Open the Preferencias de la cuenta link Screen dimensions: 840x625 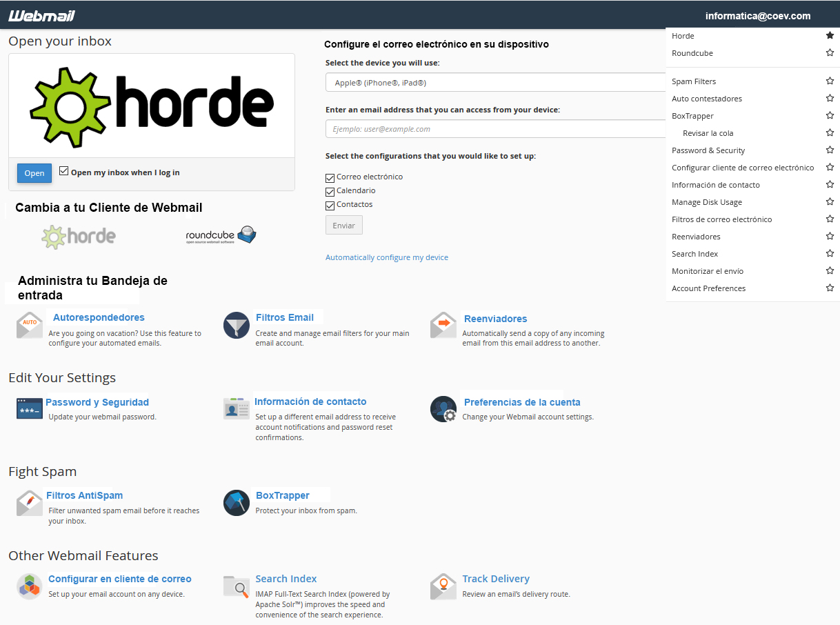(522, 402)
